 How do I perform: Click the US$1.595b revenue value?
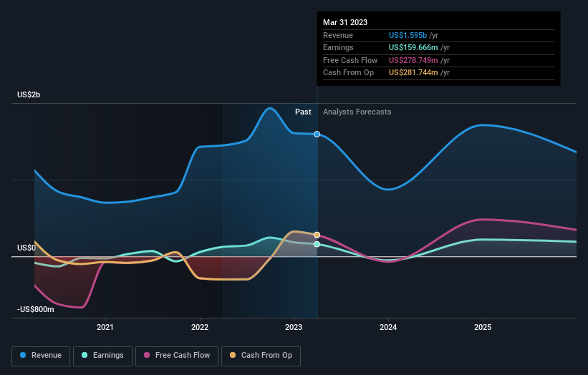coord(408,35)
